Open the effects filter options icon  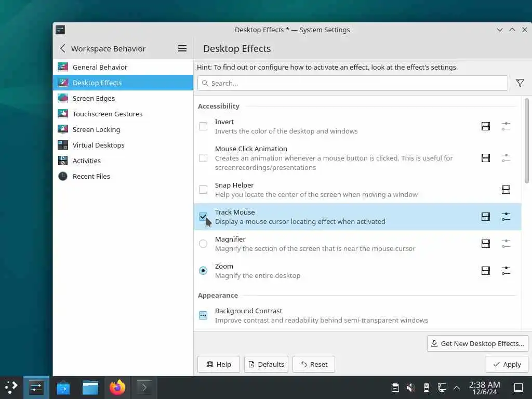click(520, 83)
